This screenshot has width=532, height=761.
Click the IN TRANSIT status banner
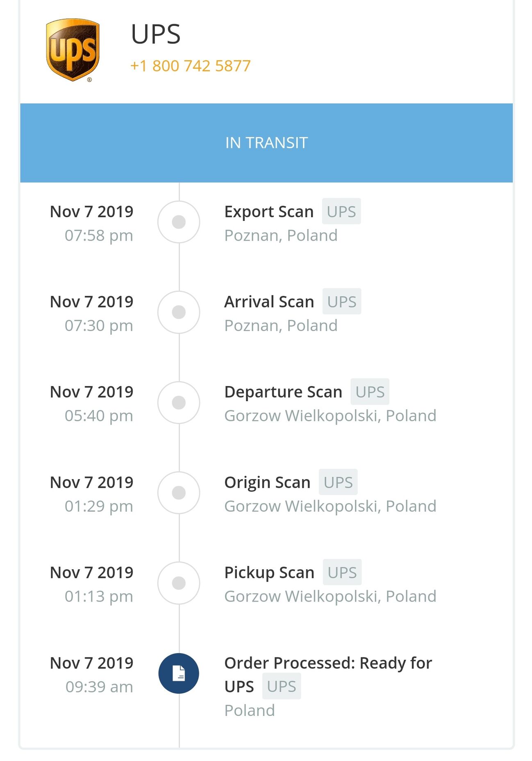click(x=266, y=143)
